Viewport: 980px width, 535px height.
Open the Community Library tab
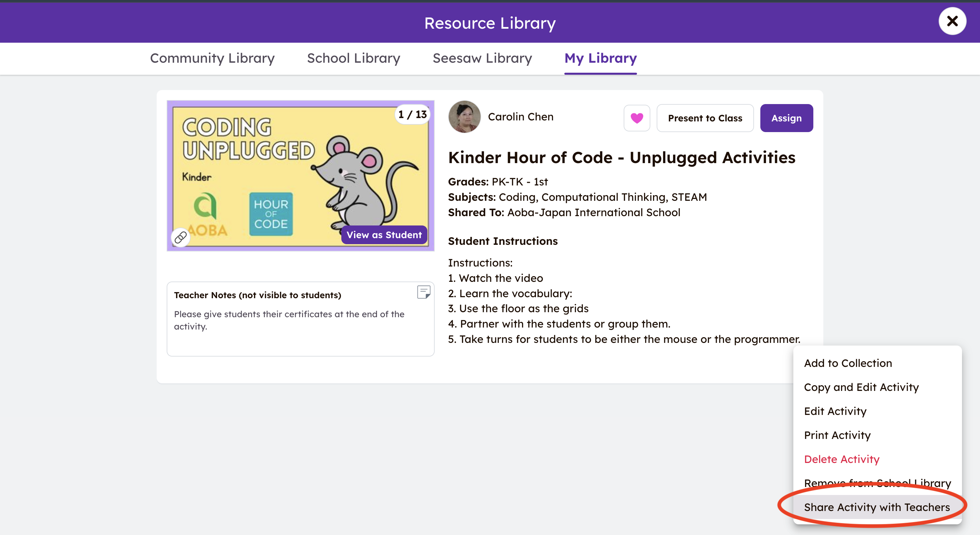pyautogui.click(x=212, y=58)
